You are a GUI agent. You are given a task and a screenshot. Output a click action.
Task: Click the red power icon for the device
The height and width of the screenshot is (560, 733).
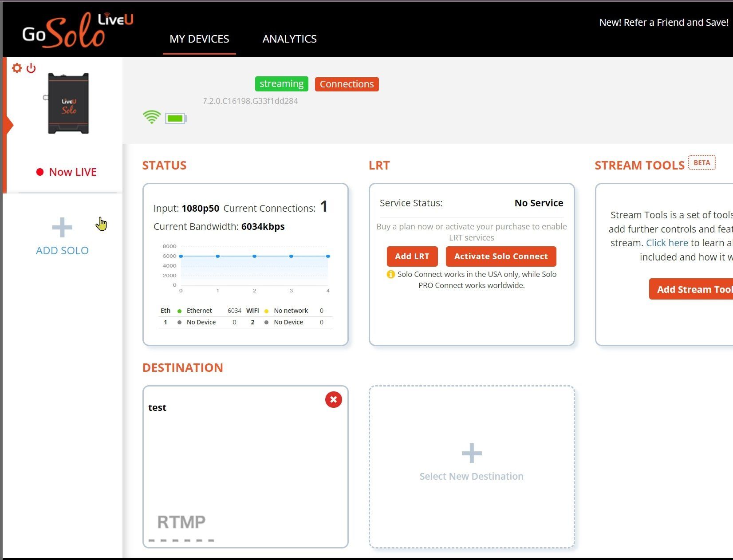click(31, 68)
